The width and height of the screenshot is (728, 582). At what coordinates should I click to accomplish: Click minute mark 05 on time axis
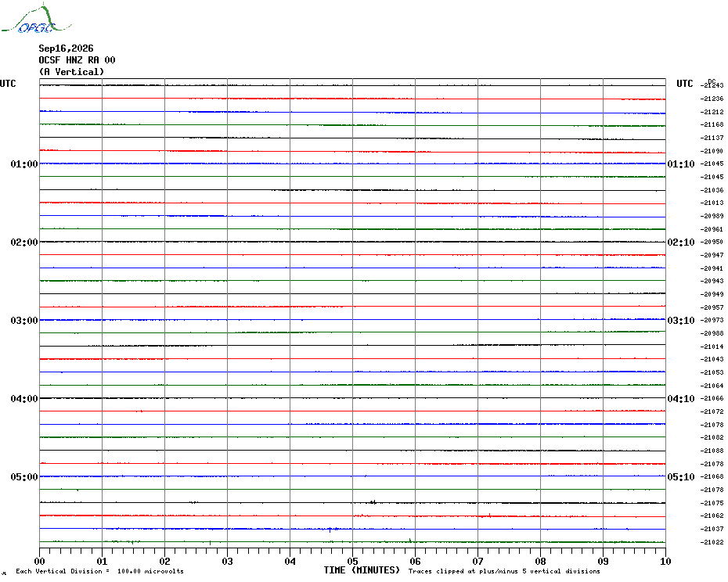click(x=352, y=561)
